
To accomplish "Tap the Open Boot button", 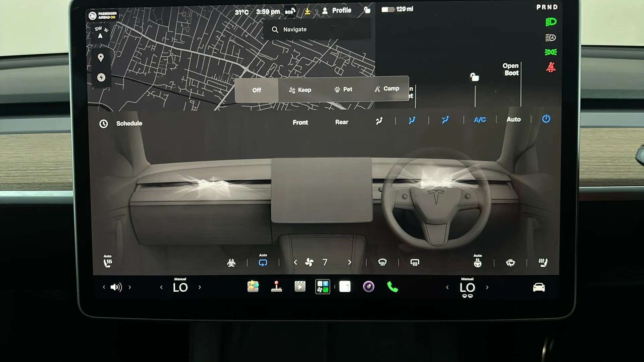I will click(511, 69).
